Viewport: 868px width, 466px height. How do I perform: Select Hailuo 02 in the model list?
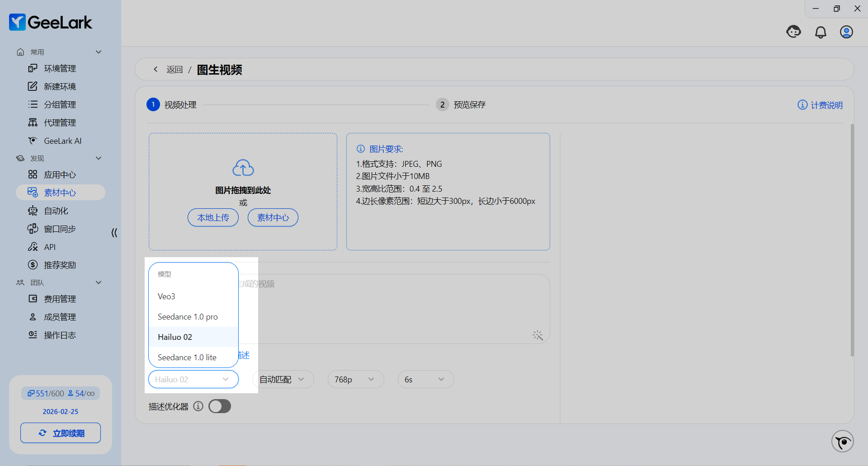point(193,337)
